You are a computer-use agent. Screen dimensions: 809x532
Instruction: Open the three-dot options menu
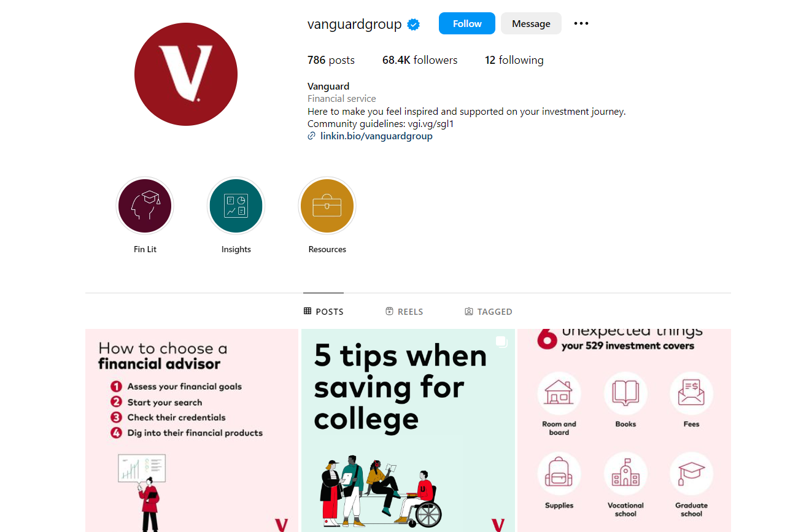pos(581,23)
